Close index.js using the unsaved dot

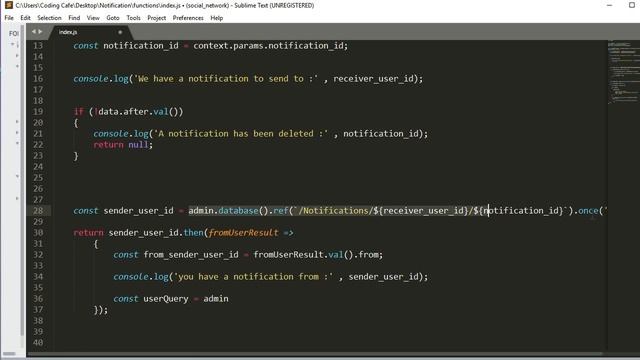point(120,32)
